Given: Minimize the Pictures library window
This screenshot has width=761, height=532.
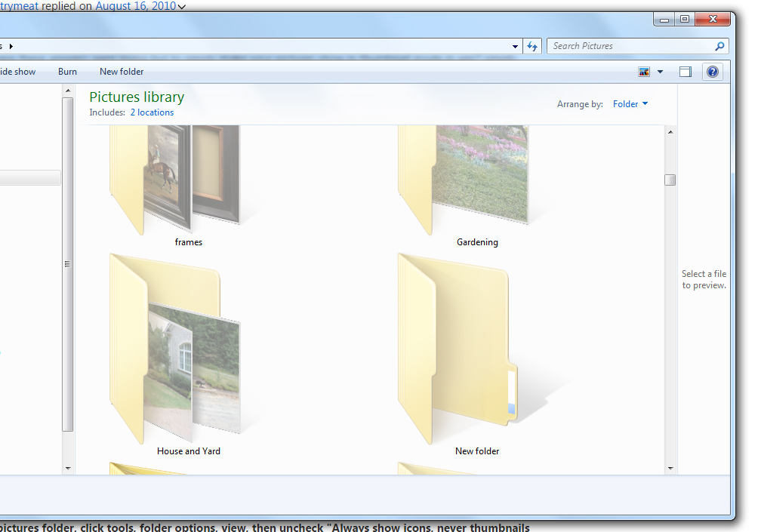Looking at the screenshot, I should pos(664,20).
